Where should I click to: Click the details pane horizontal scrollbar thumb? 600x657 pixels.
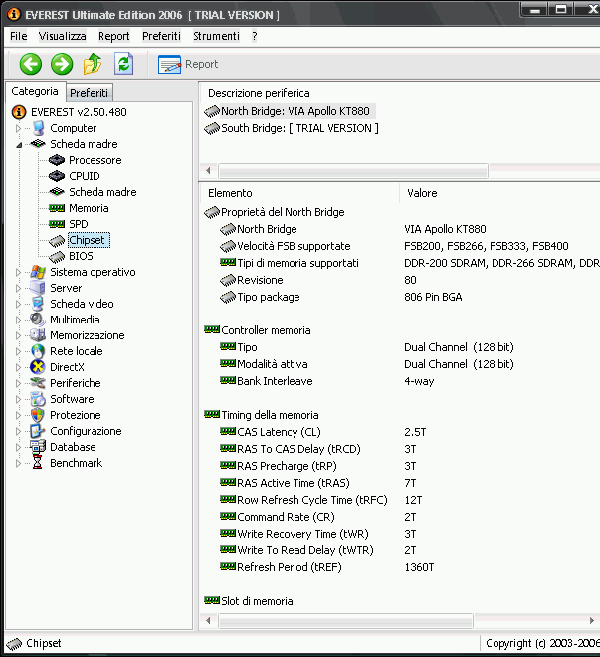346,621
